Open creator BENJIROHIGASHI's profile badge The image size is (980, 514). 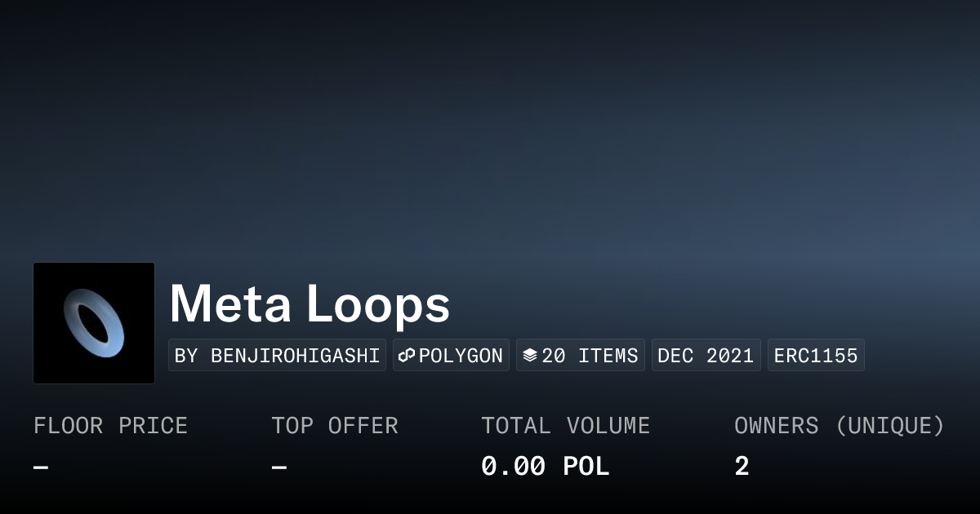(x=277, y=356)
